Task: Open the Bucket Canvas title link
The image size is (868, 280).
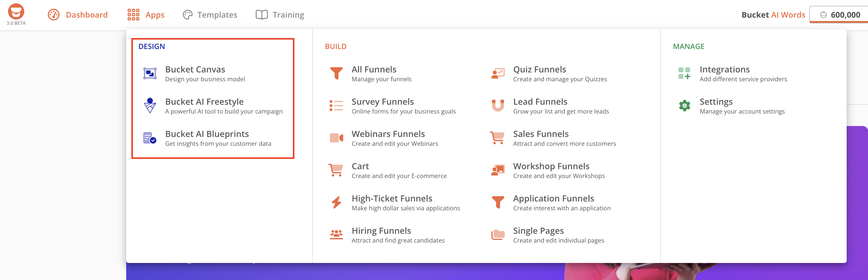Action: click(x=195, y=69)
